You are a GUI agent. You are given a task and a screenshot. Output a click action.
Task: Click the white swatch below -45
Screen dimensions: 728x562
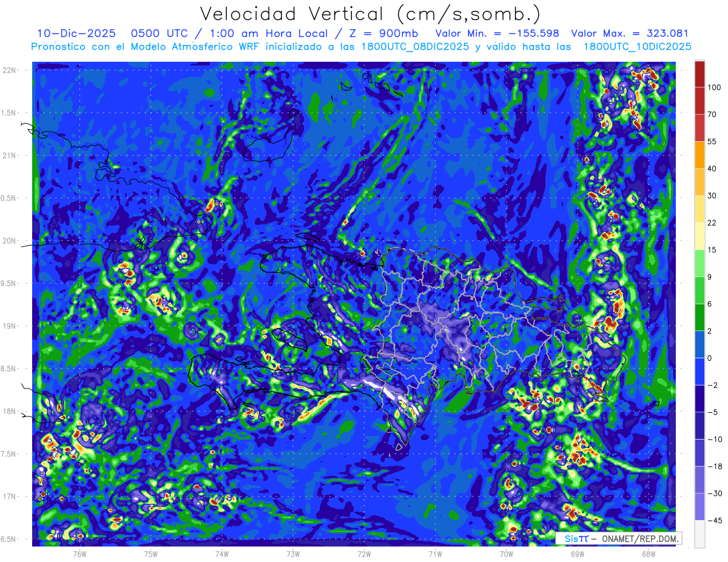point(699,534)
